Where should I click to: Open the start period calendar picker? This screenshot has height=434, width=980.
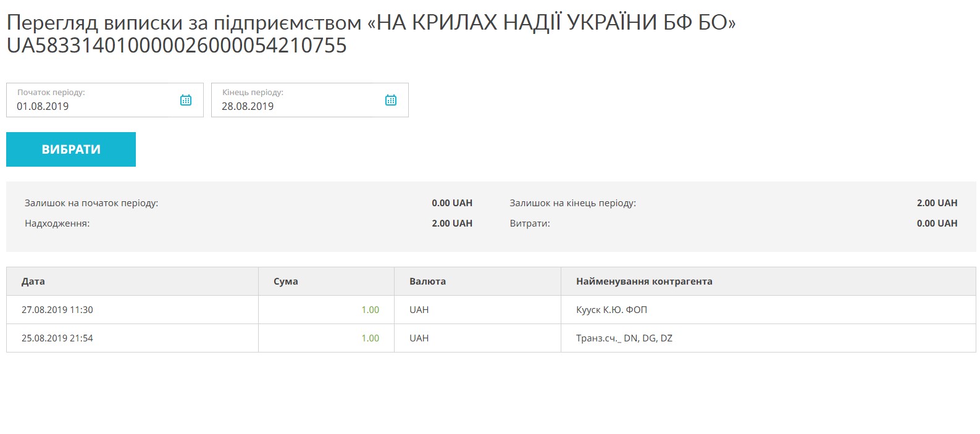[186, 100]
